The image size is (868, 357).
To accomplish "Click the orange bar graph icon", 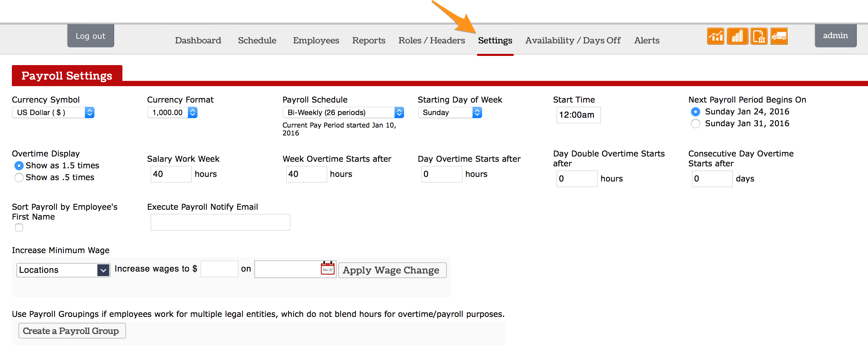I will pyautogui.click(x=737, y=36).
